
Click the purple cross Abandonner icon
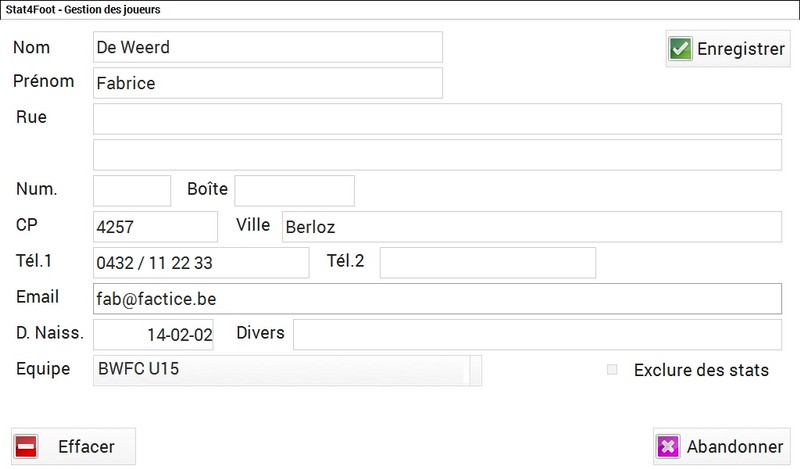click(668, 447)
